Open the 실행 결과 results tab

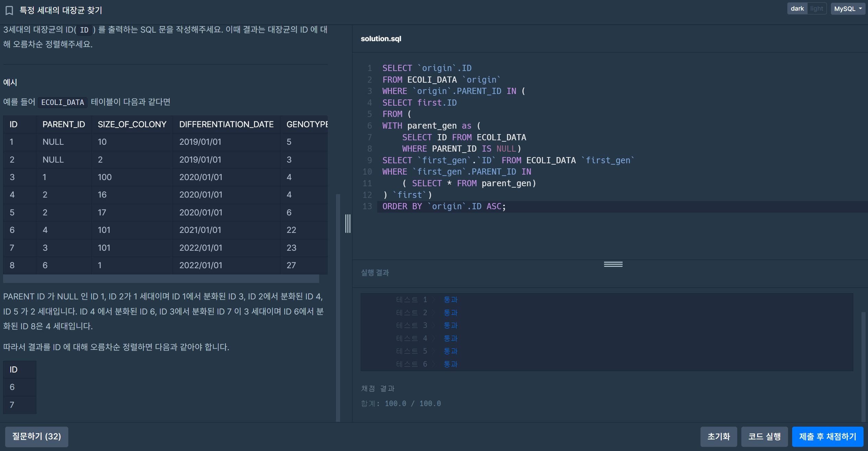[375, 273]
